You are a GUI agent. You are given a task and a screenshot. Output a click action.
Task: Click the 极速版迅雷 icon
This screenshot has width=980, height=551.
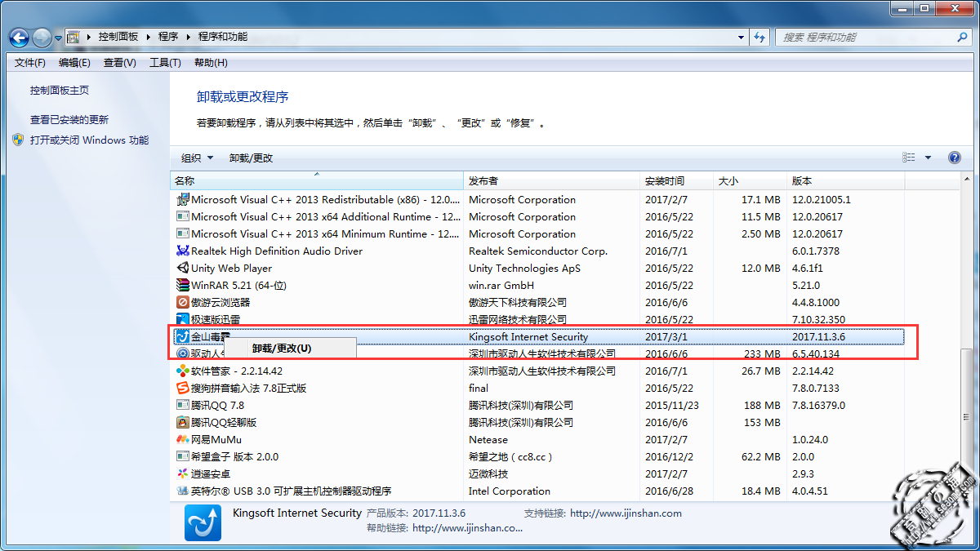pyautogui.click(x=183, y=320)
